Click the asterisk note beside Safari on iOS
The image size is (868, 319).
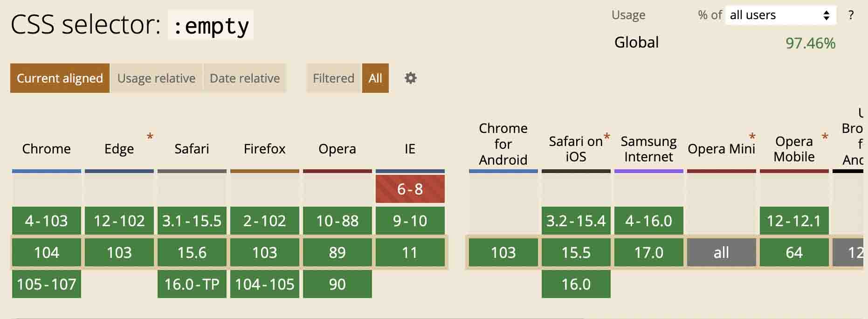[x=606, y=137]
